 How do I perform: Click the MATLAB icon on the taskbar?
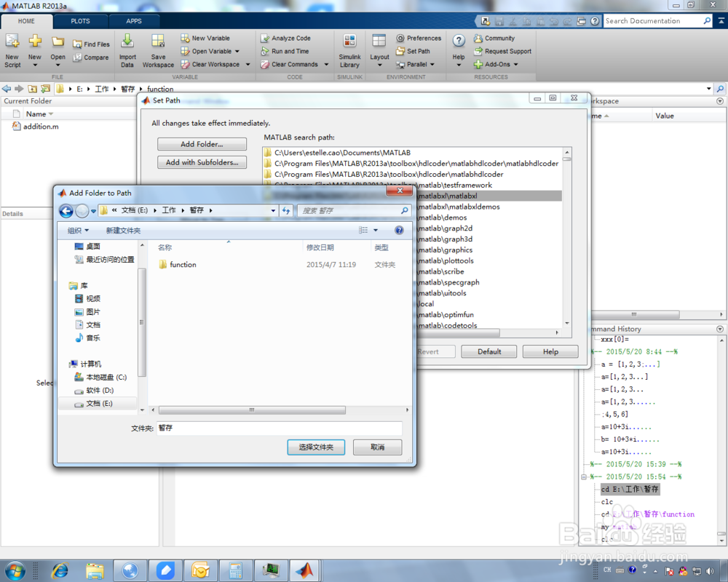(x=304, y=570)
